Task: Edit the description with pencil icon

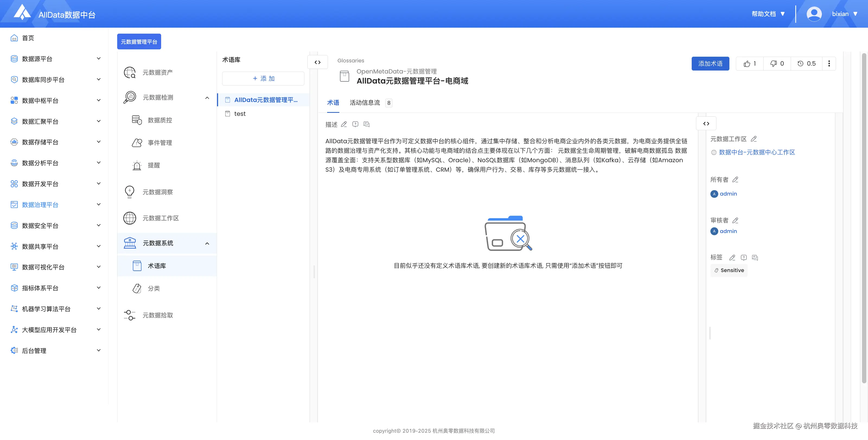Action: [344, 124]
